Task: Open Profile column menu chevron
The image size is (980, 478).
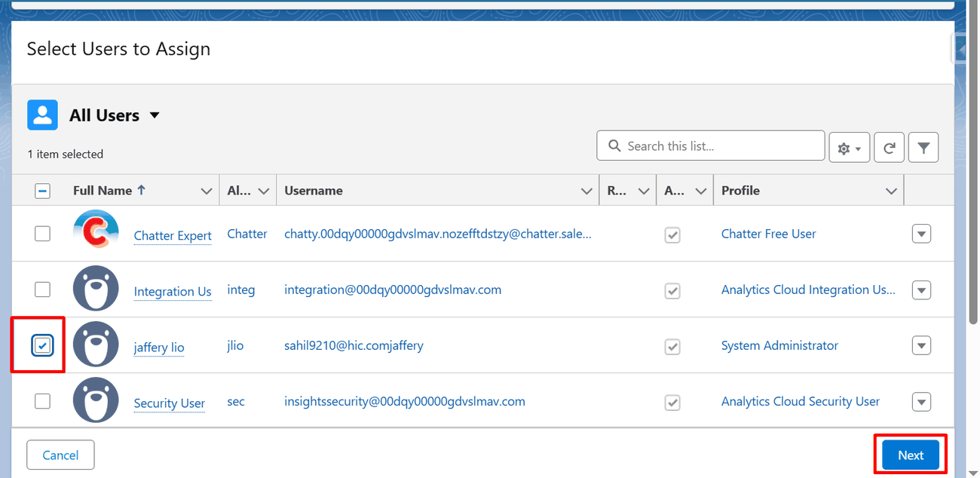Action: (892, 192)
